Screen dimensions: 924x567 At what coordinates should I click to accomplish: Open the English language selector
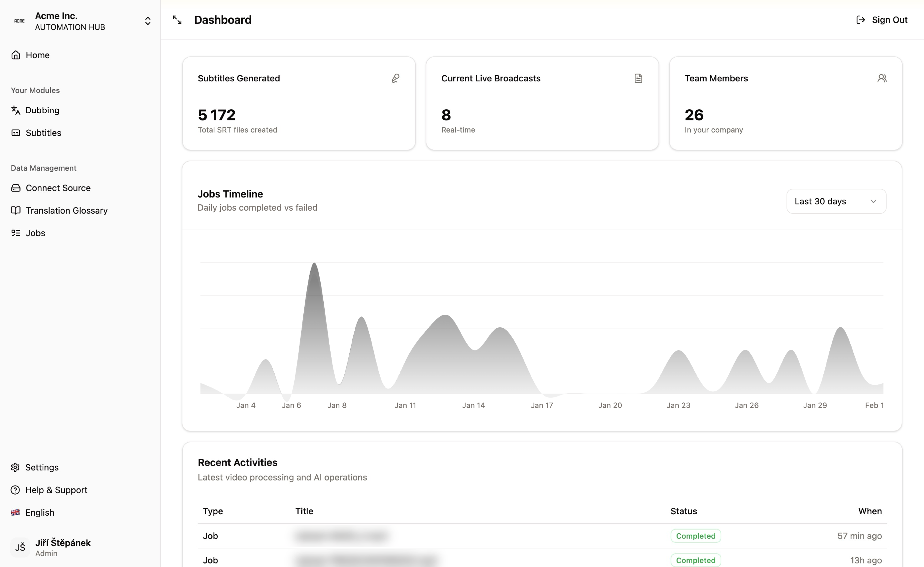coord(39,512)
